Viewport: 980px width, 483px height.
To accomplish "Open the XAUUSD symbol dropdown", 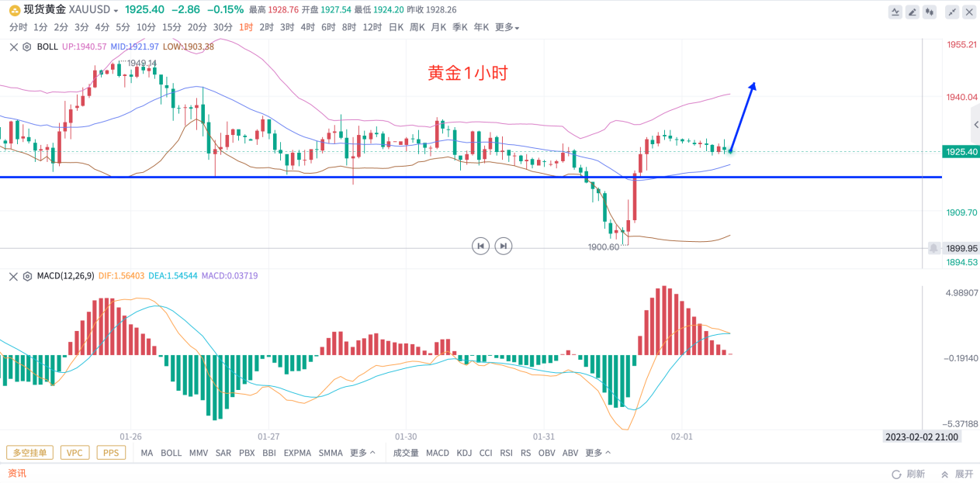I will pyautogui.click(x=116, y=10).
